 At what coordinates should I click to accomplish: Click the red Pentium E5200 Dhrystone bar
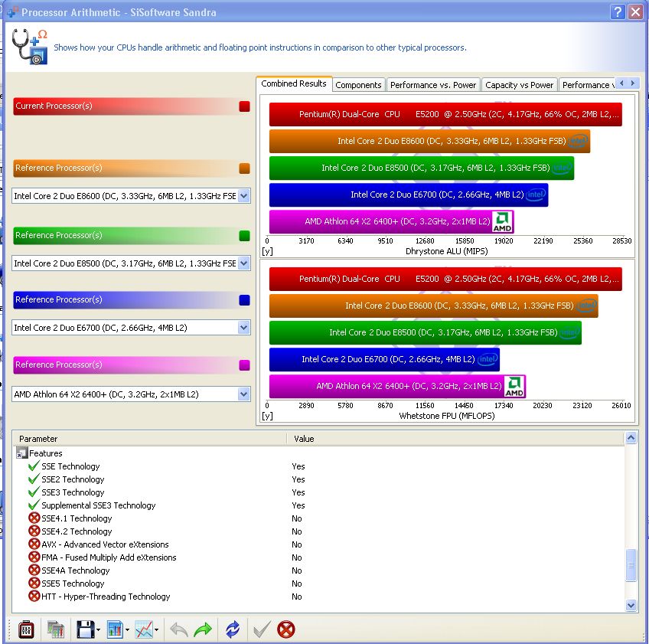pos(445,114)
